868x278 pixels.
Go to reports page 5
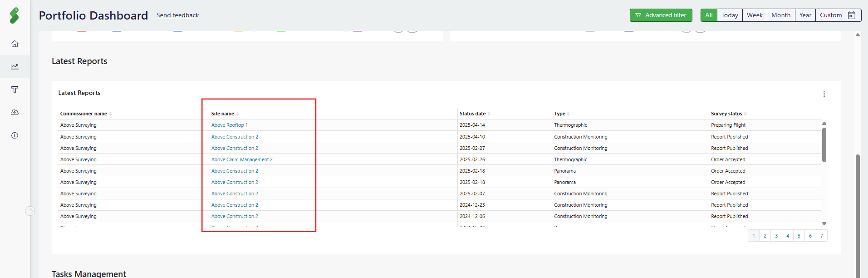tap(799, 236)
